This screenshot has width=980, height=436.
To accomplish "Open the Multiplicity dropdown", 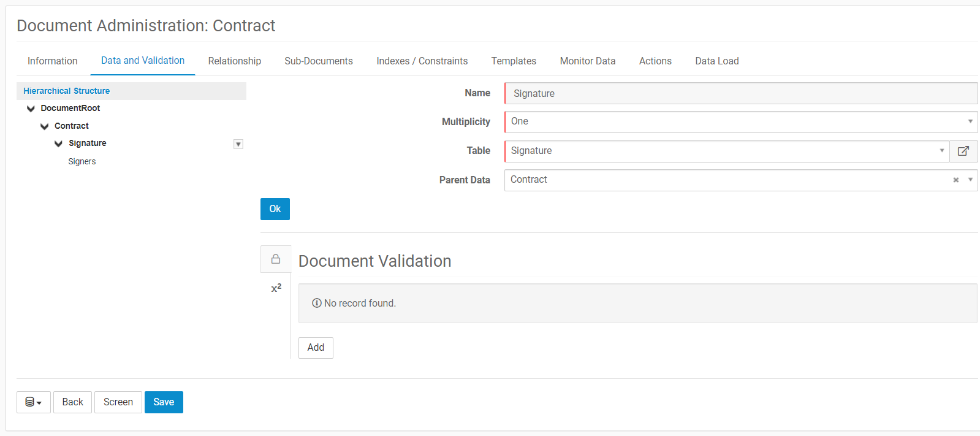I will 970,121.
